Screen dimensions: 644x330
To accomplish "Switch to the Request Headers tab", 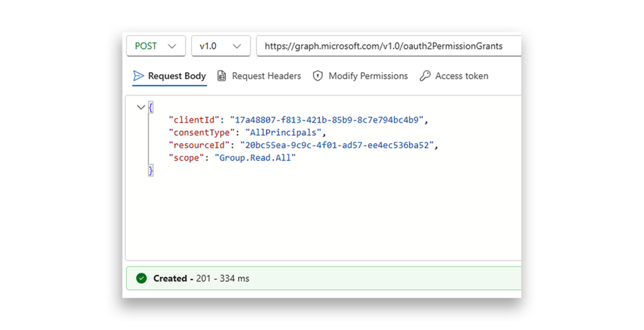I will coord(259,76).
